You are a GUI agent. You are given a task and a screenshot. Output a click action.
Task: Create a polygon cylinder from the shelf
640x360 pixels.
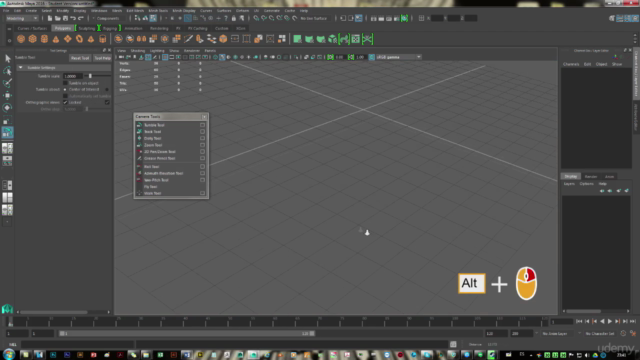coord(44,39)
